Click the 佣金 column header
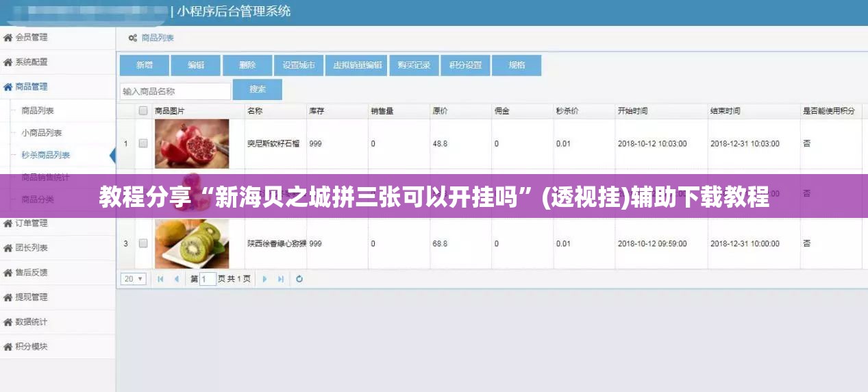Viewport: 868px width, 392px height. pyautogui.click(x=501, y=110)
